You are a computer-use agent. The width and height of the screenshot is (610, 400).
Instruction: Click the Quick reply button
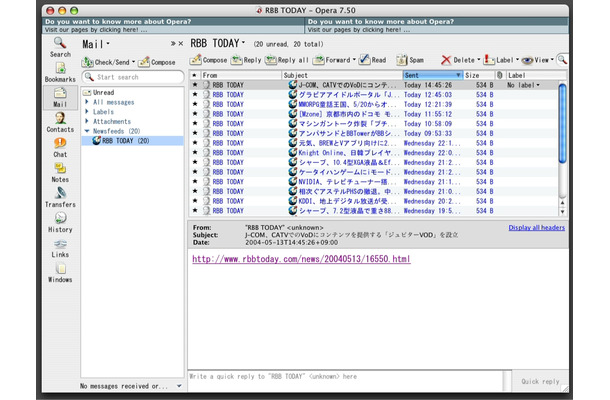pyautogui.click(x=540, y=381)
